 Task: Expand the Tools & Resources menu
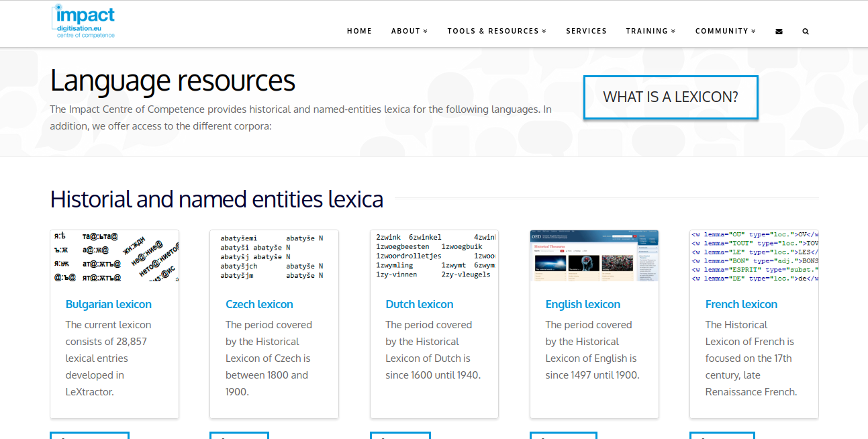(x=496, y=32)
